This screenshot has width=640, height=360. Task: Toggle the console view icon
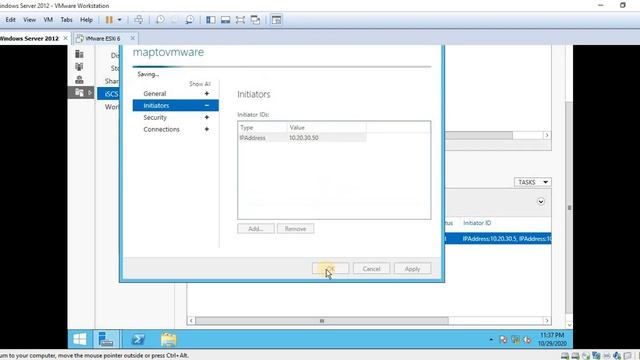(x=276, y=20)
